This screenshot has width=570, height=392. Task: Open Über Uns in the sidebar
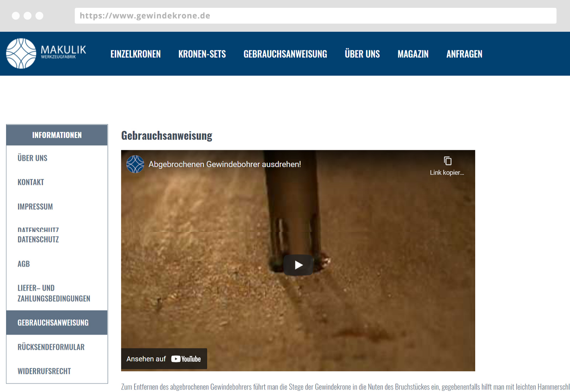point(32,158)
